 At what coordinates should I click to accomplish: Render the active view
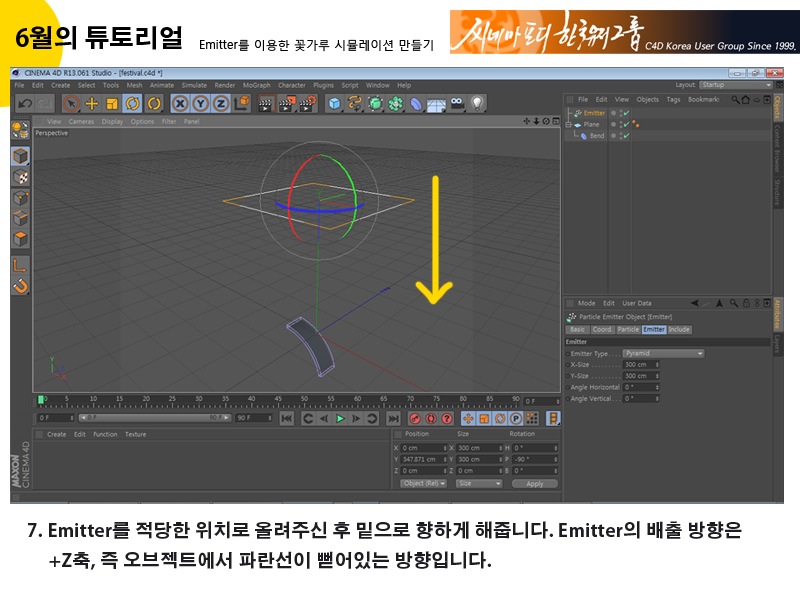coord(265,104)
